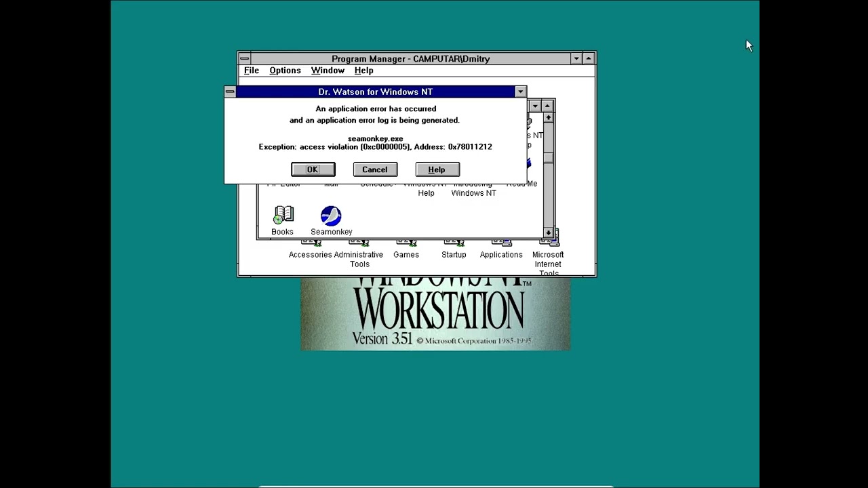The height and width of the screenshot is (488, 868).
Task: Click OK in the Dr. Watson dialog
Action: (313, 169)
